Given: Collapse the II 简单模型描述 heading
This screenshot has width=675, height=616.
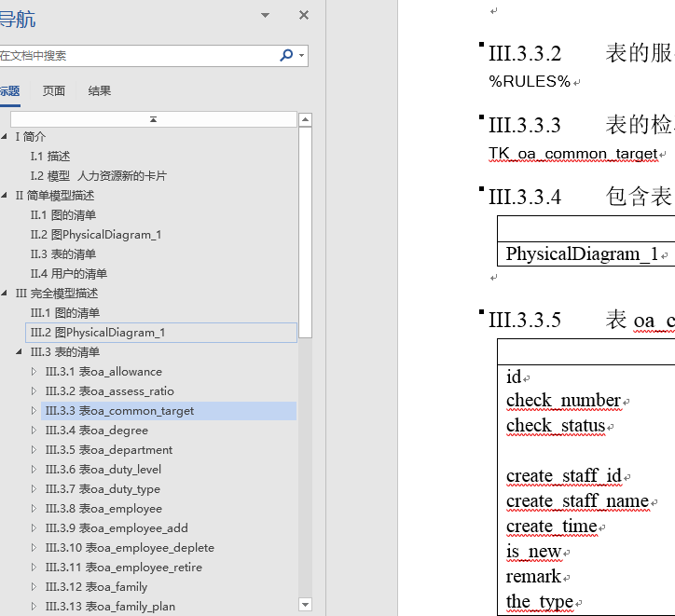Looking at the screenshot, I should [x=5, y=196].
